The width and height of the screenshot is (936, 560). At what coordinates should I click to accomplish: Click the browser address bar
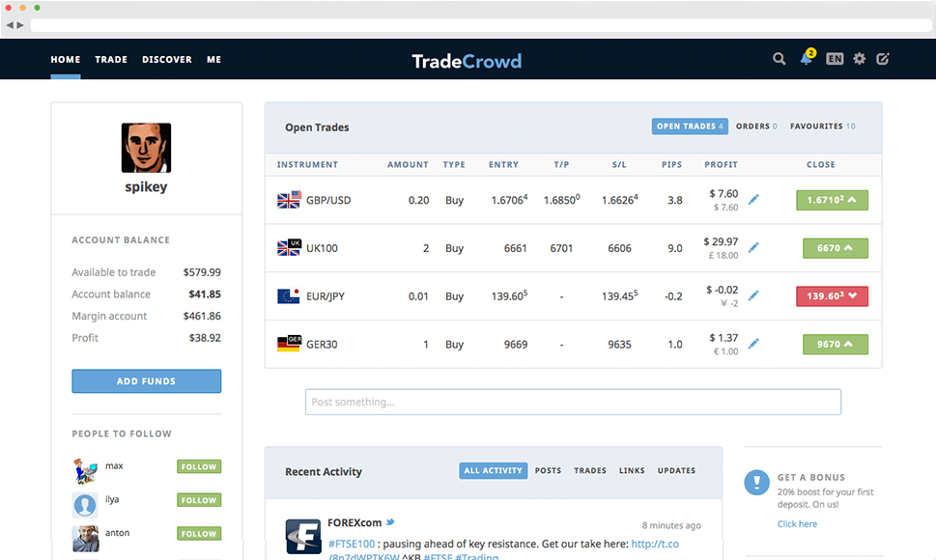tap(481, 25)
